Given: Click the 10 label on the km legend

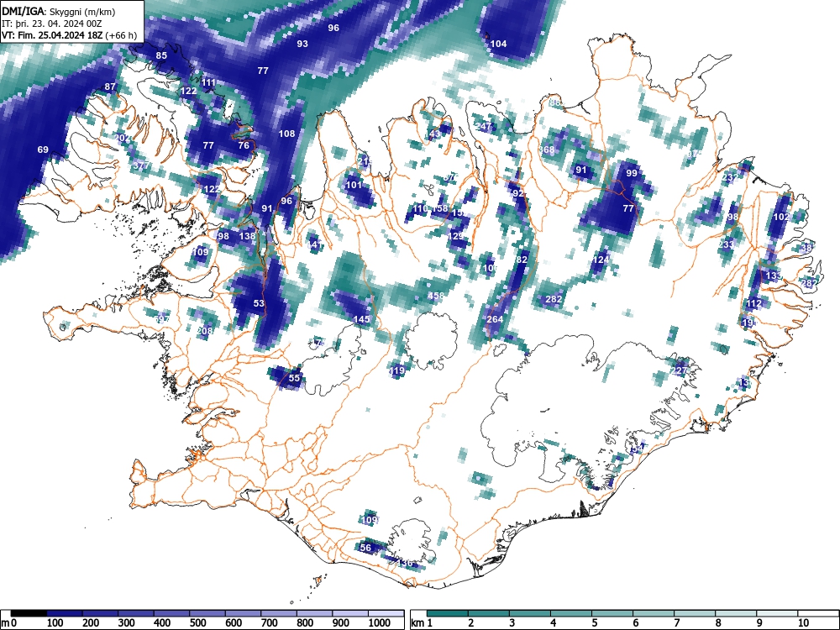Looking at the screenshot, I should [x=803, y=622].
